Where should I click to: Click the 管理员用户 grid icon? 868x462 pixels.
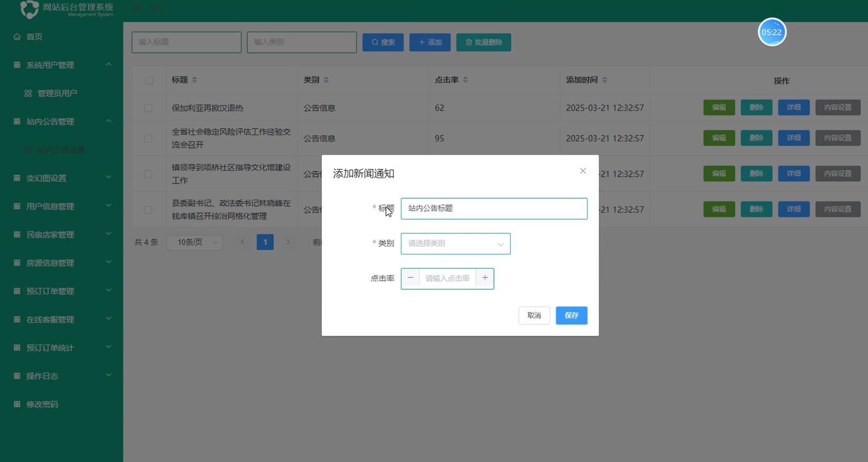(x=29, y=93)
